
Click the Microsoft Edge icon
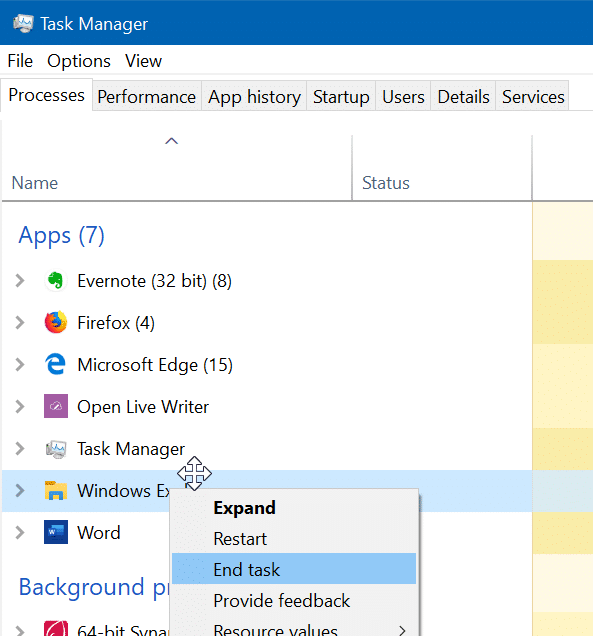56,364
